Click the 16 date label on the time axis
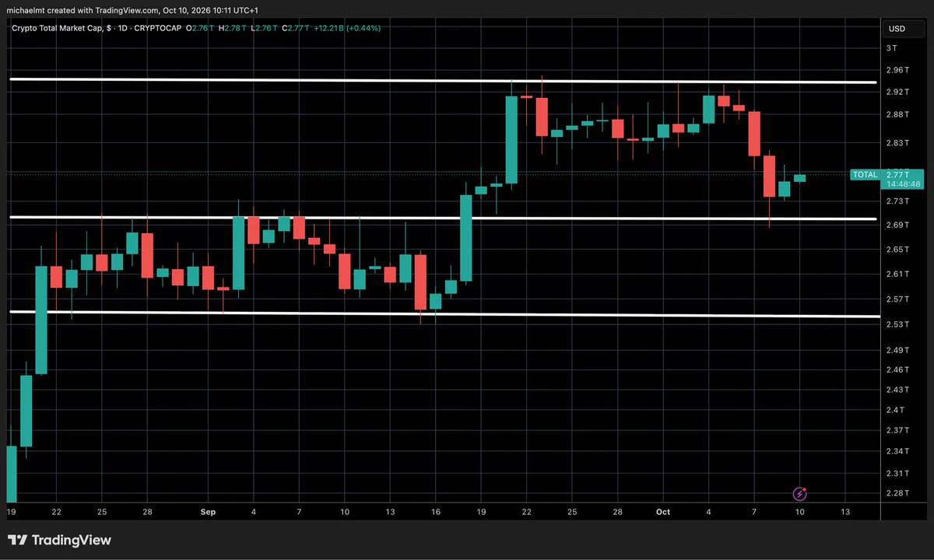This screenshot has width=934, height=560. (436, 512)
